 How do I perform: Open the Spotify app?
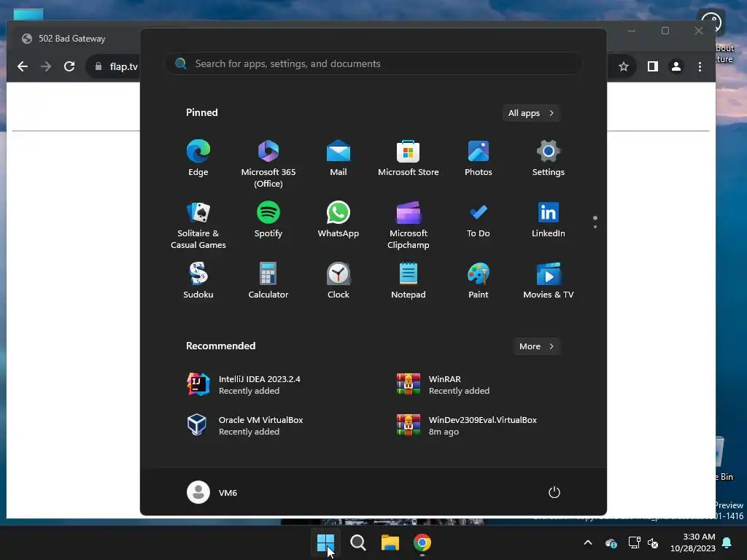pos(268,219)
